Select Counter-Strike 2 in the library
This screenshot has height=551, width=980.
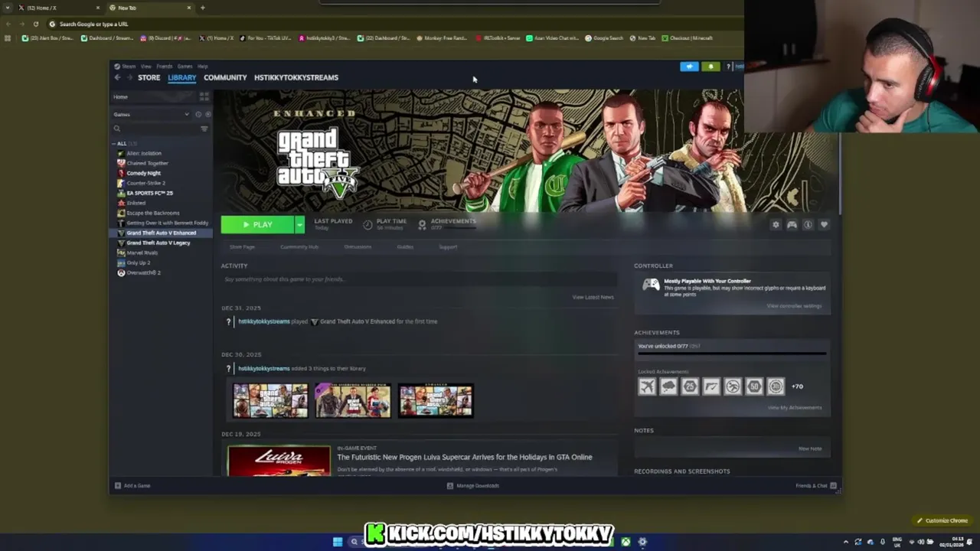coord(145,183)
